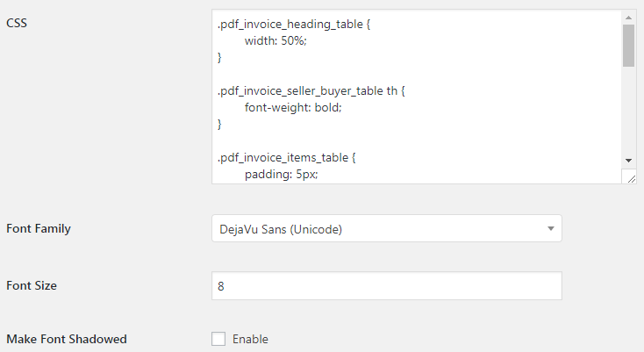Click the scrollbar track below the thumb
The width and height of the screenshot is (644, 352).
[628, 111]
